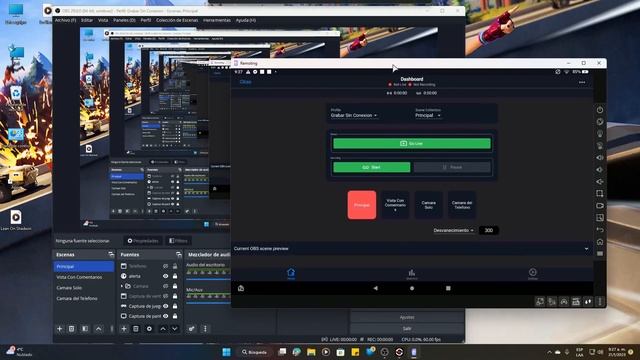Open the gamepad icon in emulator bottom toolbar
This screenshot has width=640, height=360.
point(564,302)
